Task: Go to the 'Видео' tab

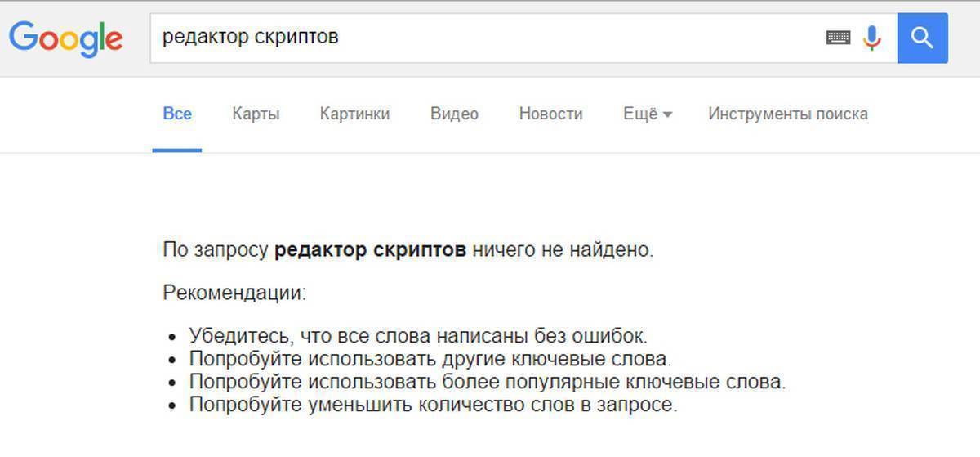Action: (x=454, y=114)
